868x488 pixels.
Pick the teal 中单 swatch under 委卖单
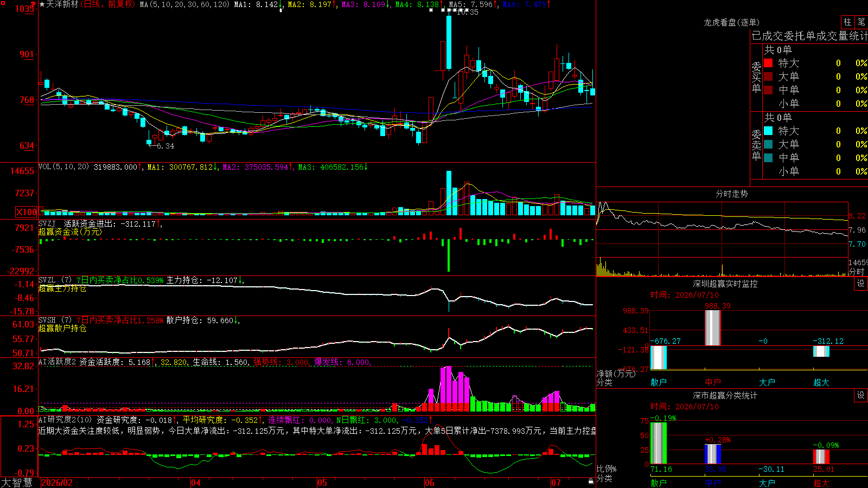768,158
